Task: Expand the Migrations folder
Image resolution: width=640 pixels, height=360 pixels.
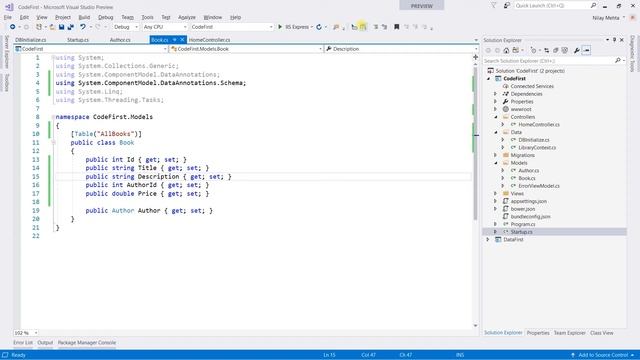Action: (x=496, y=155)
